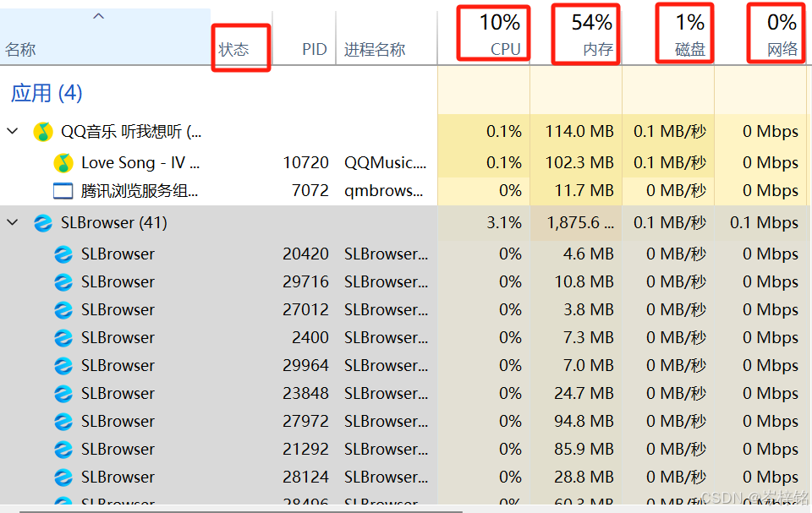Image resolution: width=812 pixels, height=513 pixels.
Task: Click the SLBrowser icon in PID 21292 row
Action: coord(63,450)
